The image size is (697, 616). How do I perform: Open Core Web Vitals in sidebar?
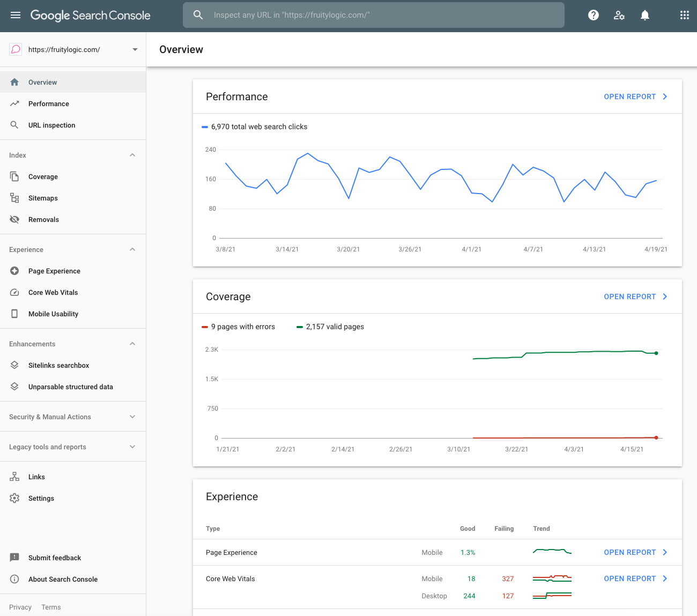73,292
